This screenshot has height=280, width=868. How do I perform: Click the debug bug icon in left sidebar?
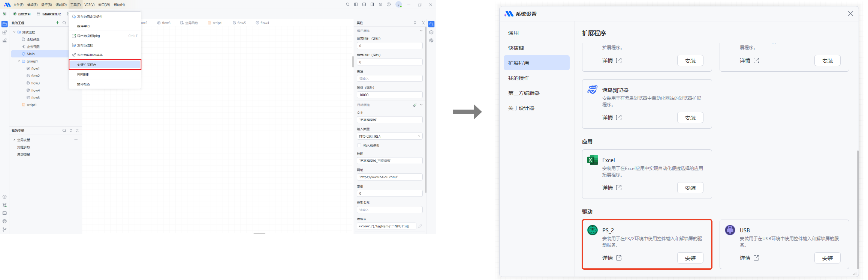4,205
